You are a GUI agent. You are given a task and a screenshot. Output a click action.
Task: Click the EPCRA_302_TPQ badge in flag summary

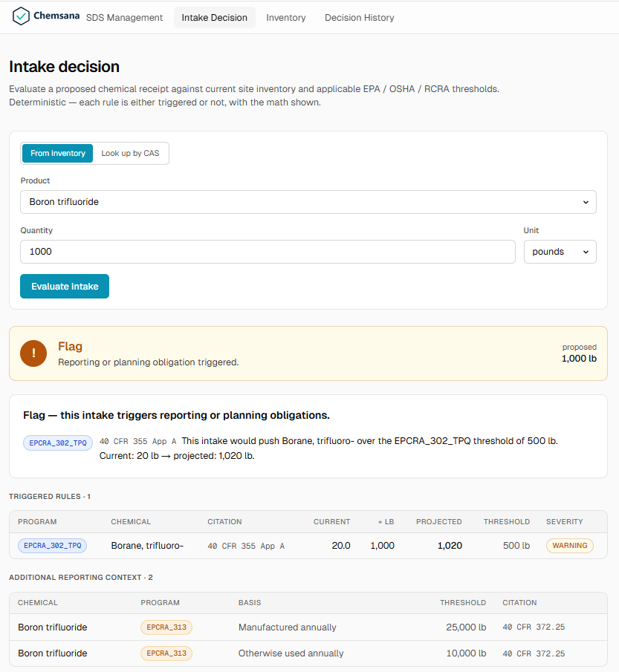(x=58, y=443)
